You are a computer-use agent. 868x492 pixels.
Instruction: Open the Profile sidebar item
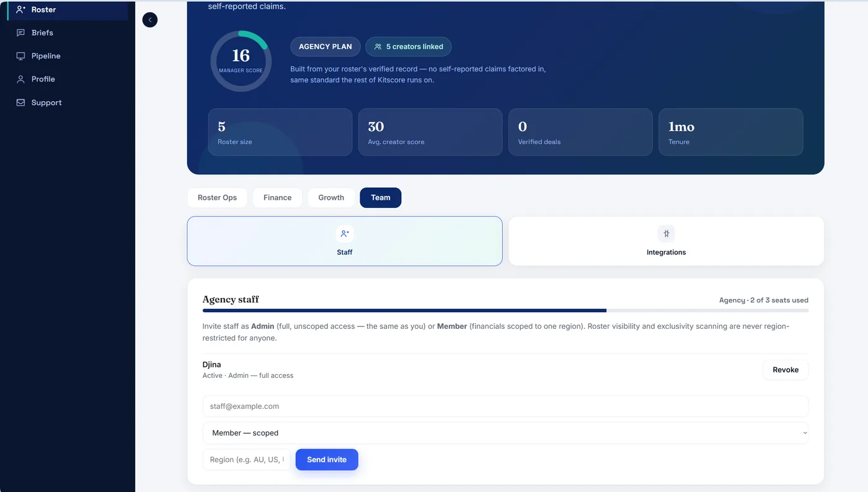click(x=68, y=79)
